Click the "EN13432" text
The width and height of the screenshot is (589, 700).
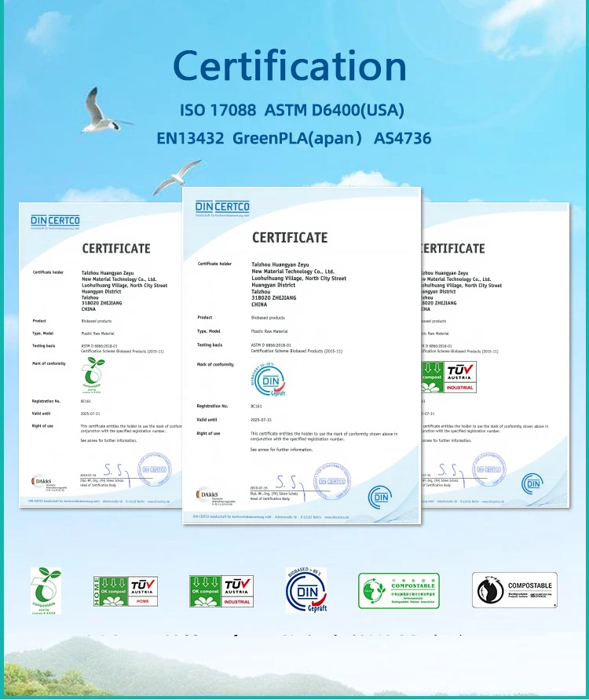[190, 138]
